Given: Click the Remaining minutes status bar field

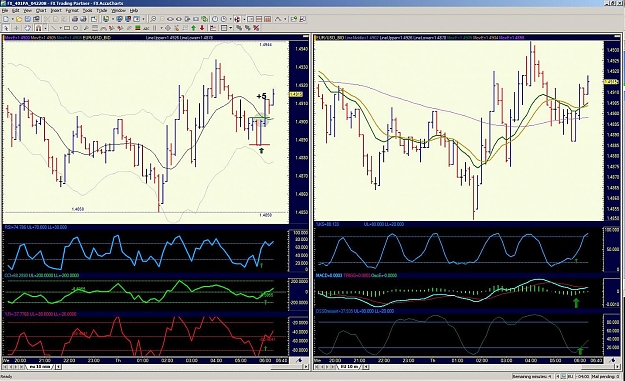Looking at the screenshot, I should tap(532, 376).
